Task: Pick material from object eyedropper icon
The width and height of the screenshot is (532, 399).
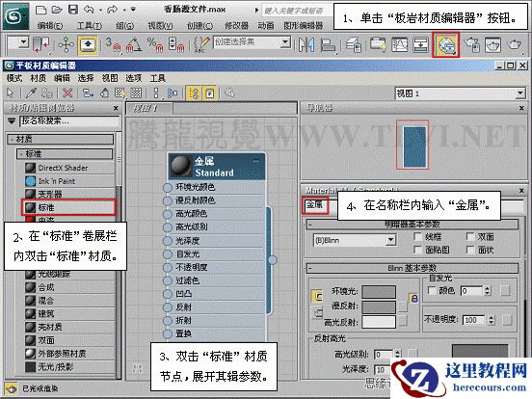Action: 32,93
